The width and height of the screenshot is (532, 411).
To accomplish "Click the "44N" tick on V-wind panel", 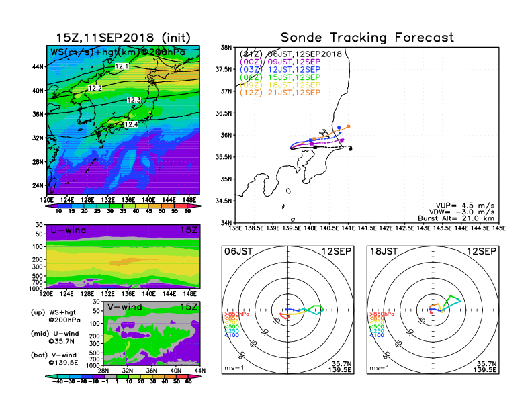I will pos(200,371).
